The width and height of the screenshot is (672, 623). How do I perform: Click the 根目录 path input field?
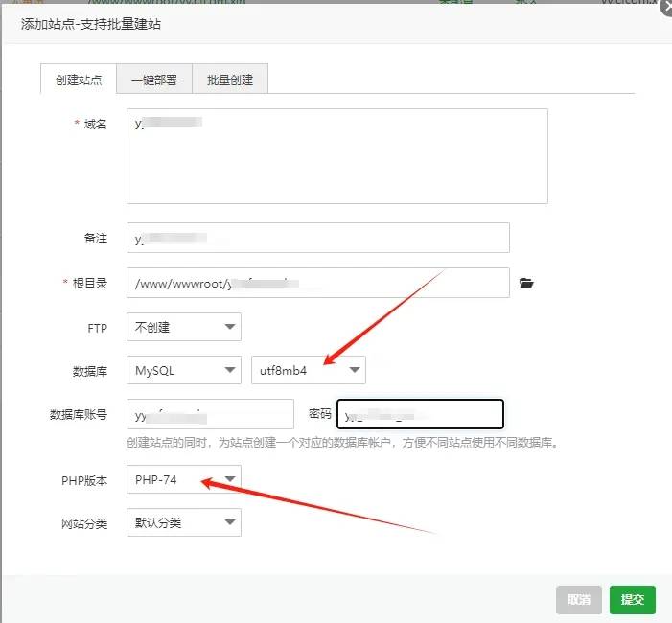(318, 283)
